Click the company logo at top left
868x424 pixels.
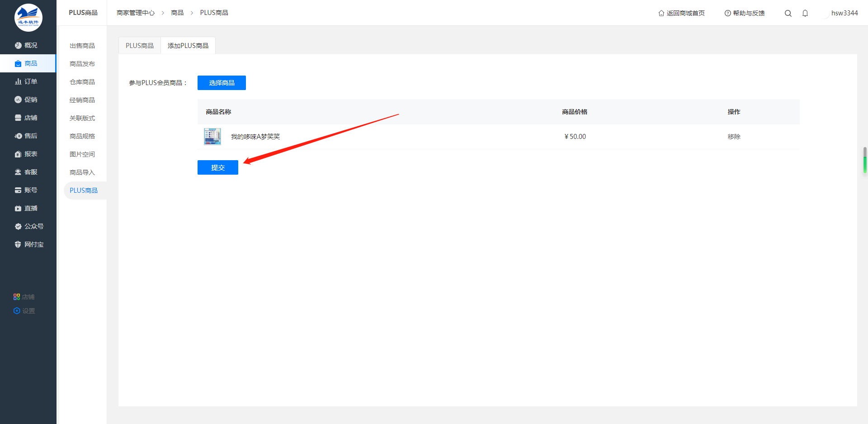coord(28,18)
